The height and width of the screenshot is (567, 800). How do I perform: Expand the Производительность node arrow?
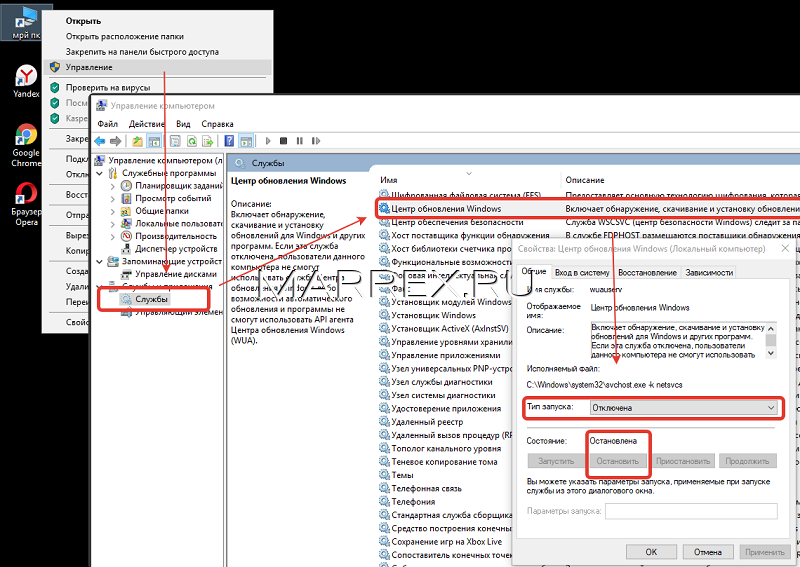(x=113, y=236)
